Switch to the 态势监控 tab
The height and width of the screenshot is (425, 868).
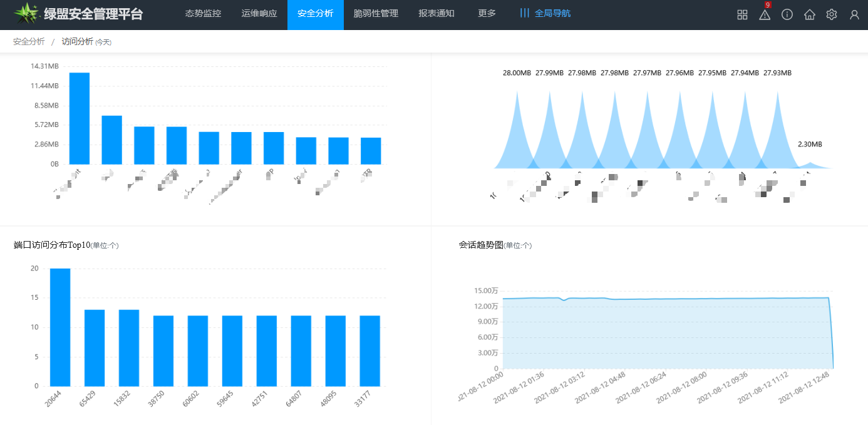[203, 13]
